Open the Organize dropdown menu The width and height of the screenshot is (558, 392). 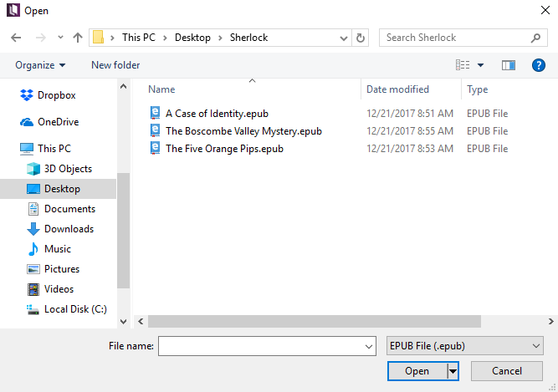pyautogui.click(x=40, y=65)
